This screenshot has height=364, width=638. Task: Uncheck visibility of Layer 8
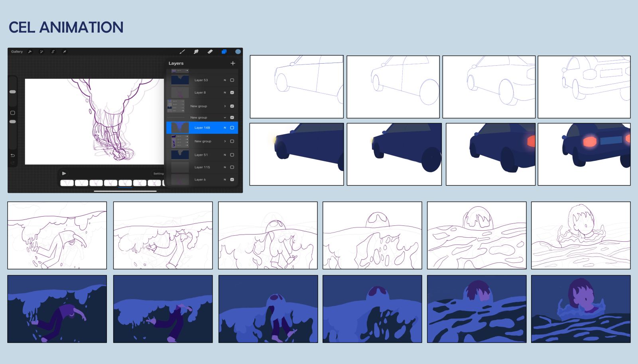click(x=232, y=92)
